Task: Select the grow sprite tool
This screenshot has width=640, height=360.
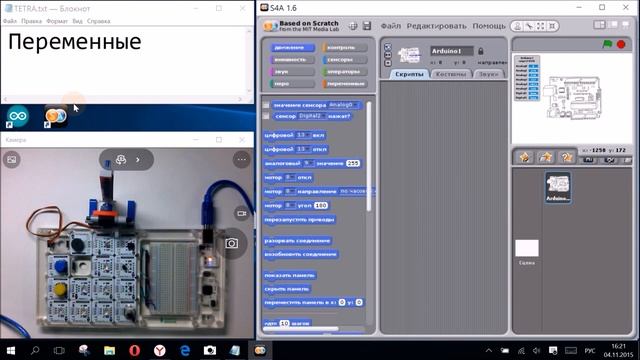Action: coord(540,26)
